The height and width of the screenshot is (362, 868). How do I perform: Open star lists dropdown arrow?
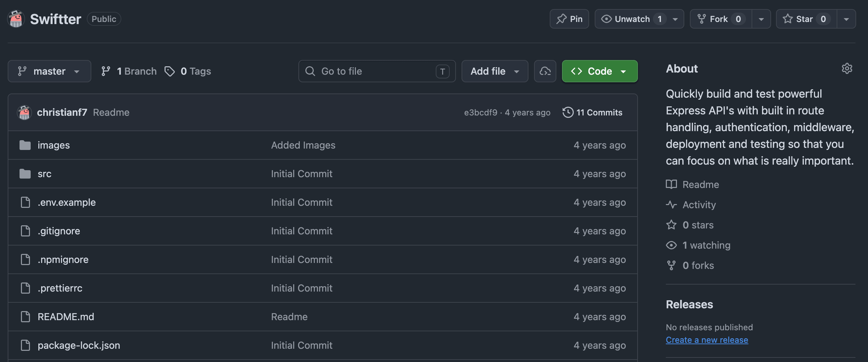tap(846, 19)
